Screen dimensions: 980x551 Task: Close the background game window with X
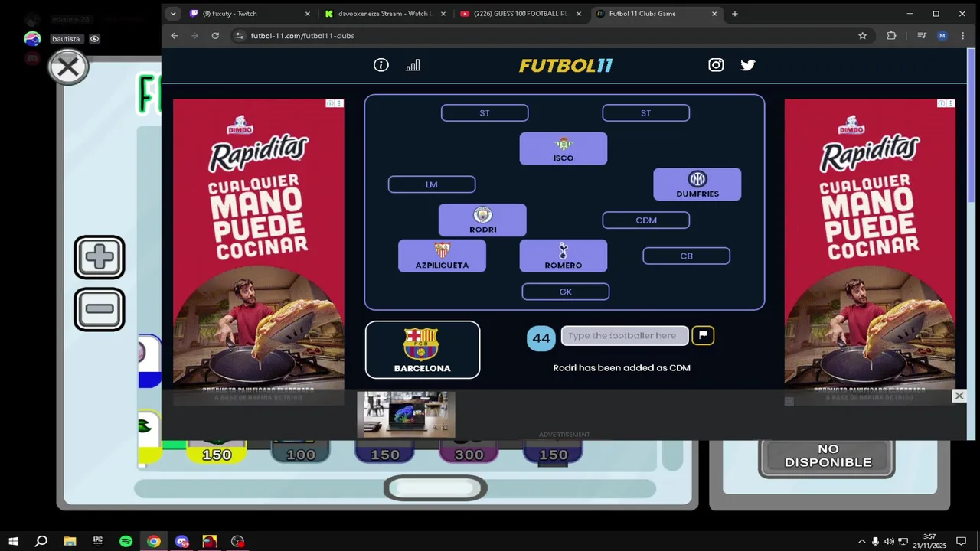[x=68, y=67]
